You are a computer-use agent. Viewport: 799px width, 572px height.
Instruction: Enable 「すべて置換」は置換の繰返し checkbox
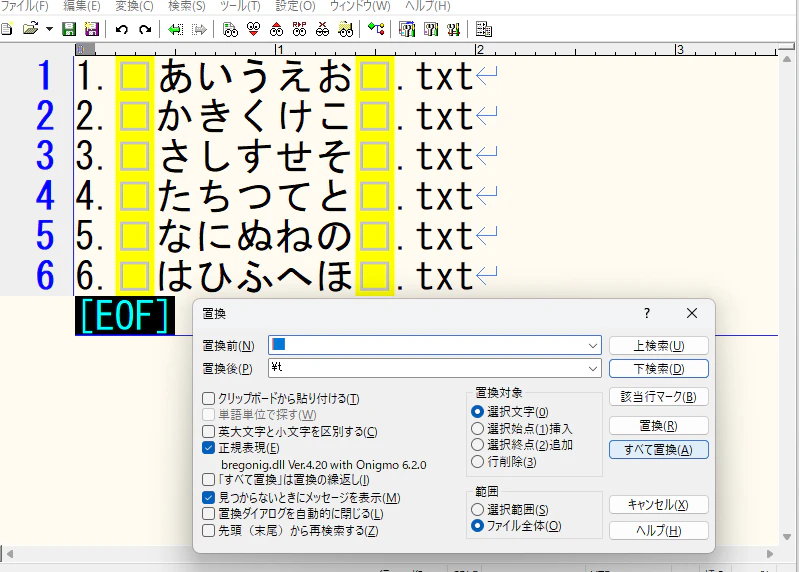208,479
